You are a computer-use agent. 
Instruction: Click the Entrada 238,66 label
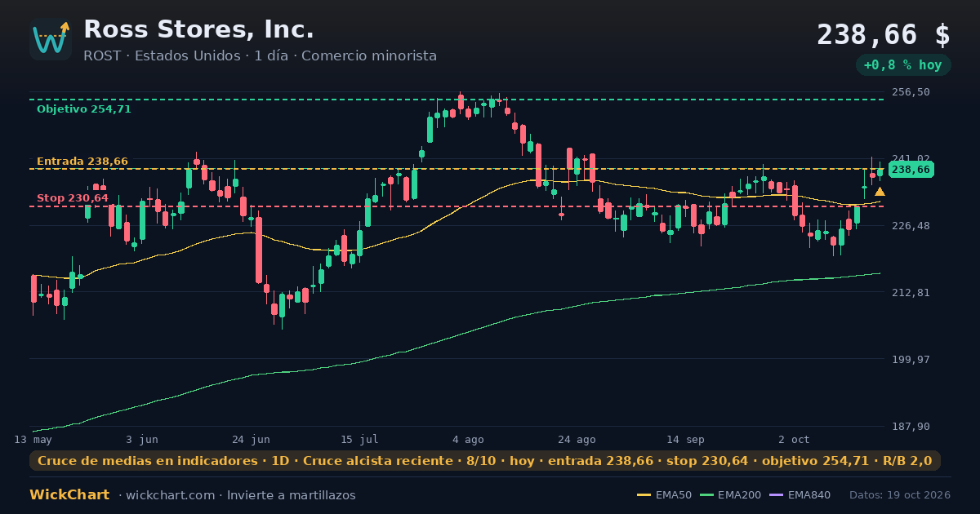82,162
